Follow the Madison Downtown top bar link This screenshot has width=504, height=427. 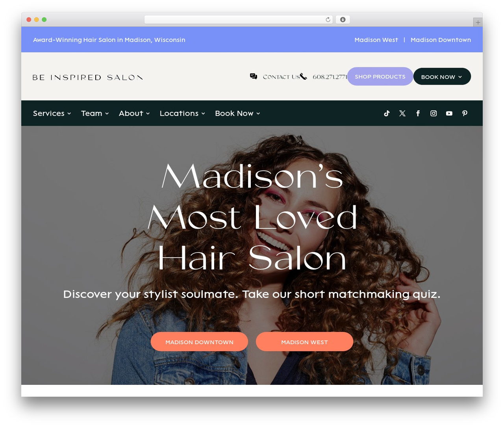441,40
